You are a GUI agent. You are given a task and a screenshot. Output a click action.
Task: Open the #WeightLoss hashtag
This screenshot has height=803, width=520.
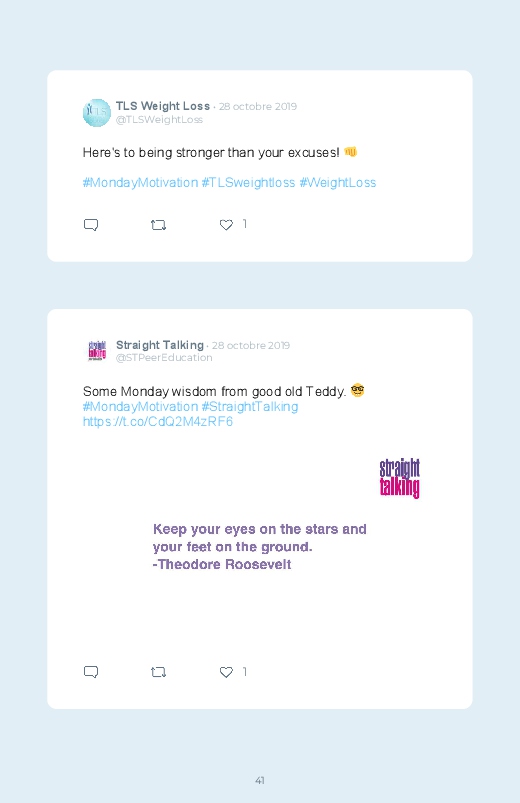point(338,183)
